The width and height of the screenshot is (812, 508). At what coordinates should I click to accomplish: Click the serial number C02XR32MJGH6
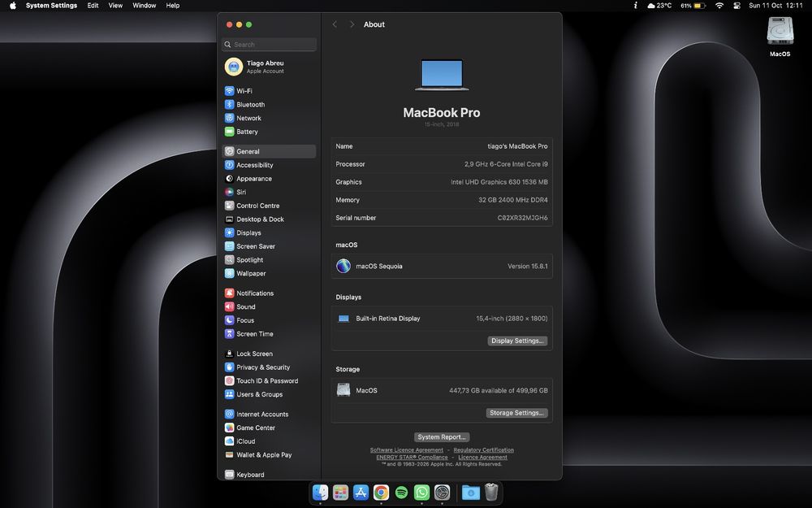coord(522,218)
